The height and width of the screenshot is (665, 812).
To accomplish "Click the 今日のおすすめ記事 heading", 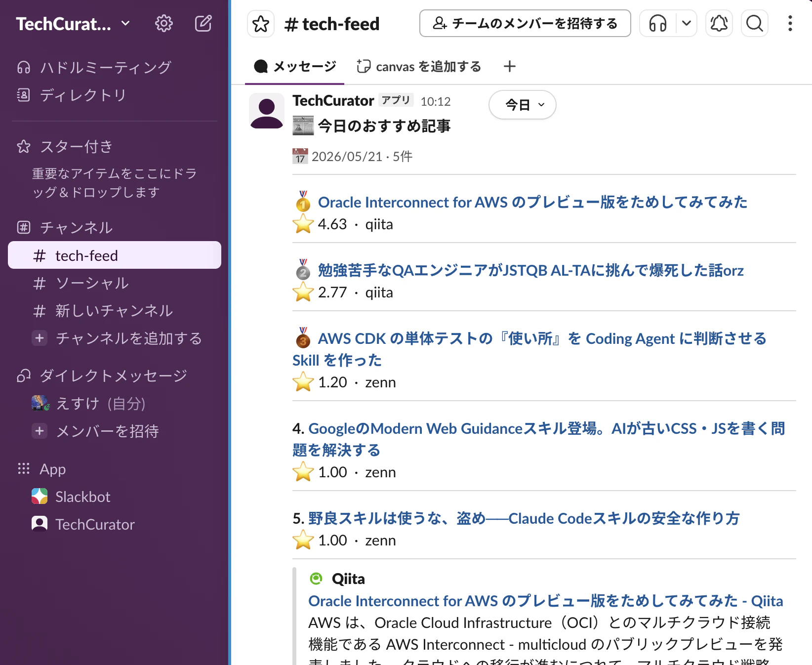I will pos(384,126).
